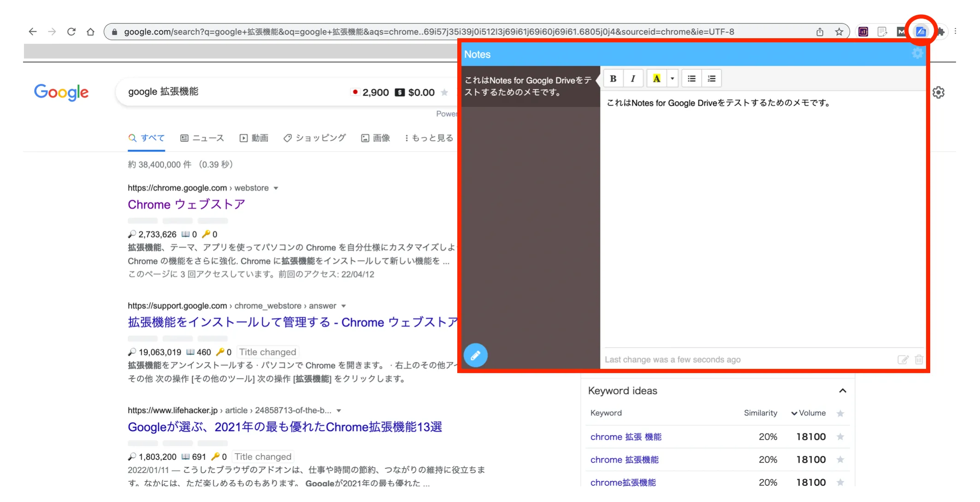980x502 pixels.
Task: Open 拡張機能をインストールして管理する result link
Action: (x=293, y=322)
